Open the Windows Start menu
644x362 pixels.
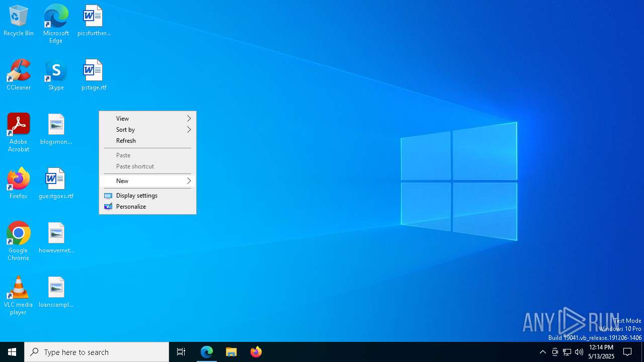(12, 352)
